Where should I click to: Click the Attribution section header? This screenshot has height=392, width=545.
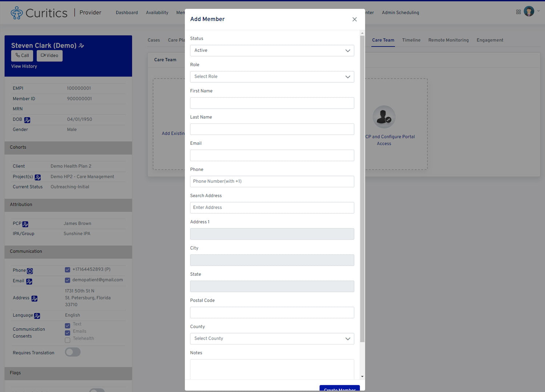coord(68,205)
